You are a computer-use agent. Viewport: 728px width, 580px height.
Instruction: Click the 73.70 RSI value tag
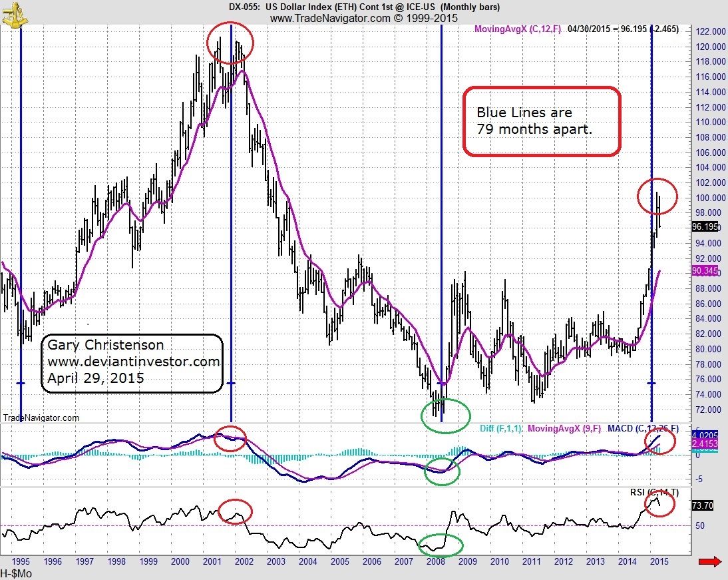703,505
